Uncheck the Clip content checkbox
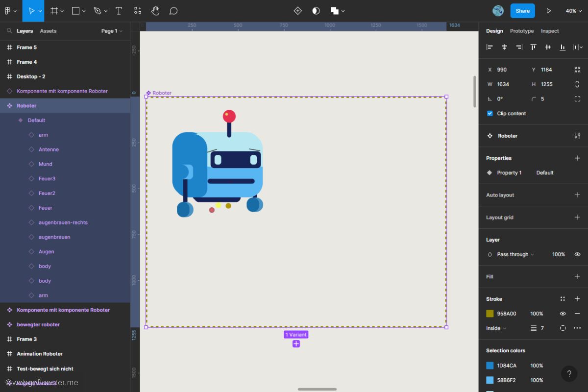 pos(490,113)
